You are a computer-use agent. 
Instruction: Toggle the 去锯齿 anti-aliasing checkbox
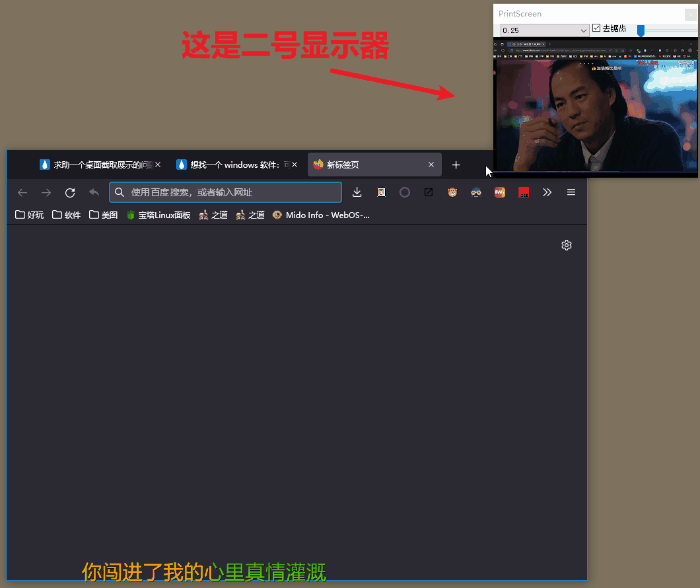(597, 29)
